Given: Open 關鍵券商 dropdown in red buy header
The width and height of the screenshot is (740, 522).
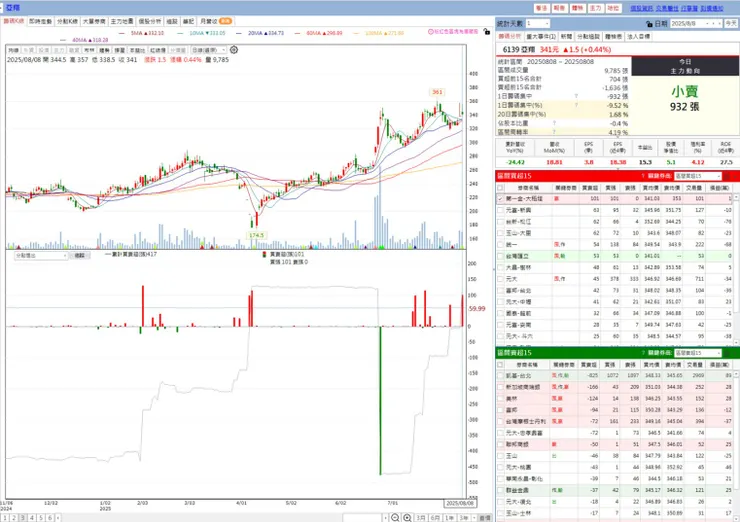Looking at the screenshot, I should tap(698, 176).
